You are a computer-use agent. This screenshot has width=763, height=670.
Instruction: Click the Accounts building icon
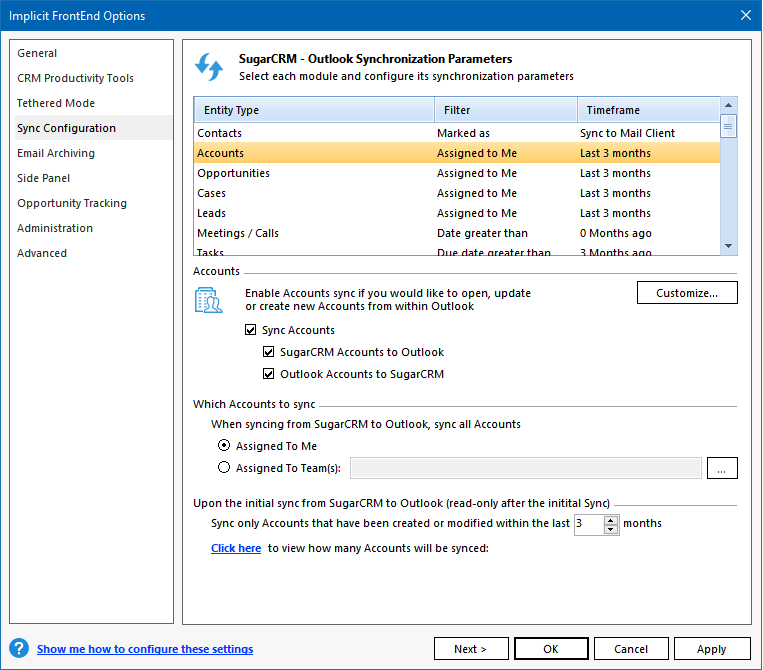pos(209,300)
